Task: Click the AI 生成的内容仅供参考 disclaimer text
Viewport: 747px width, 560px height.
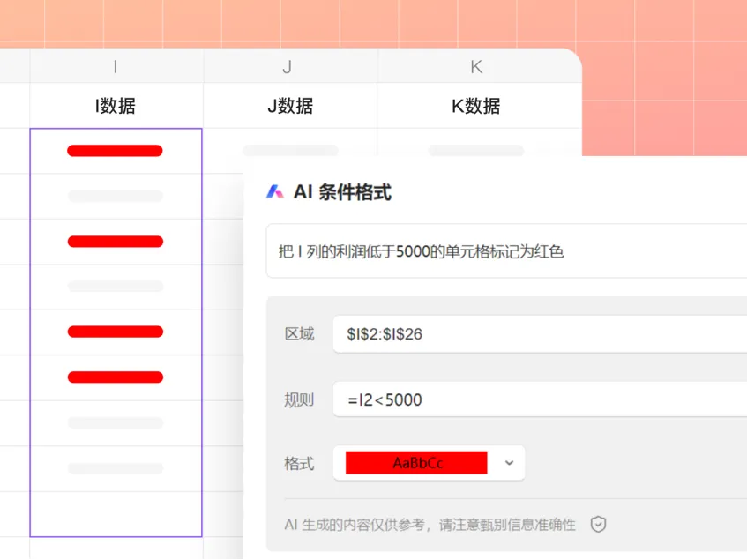Action: (x=430, y=525)
